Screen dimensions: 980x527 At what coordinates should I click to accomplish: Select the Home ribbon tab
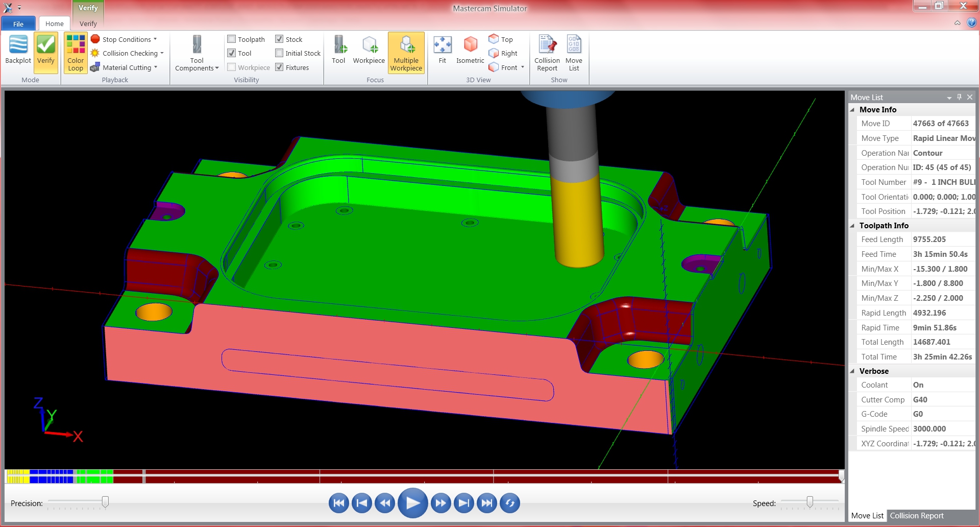coord(55,23)
